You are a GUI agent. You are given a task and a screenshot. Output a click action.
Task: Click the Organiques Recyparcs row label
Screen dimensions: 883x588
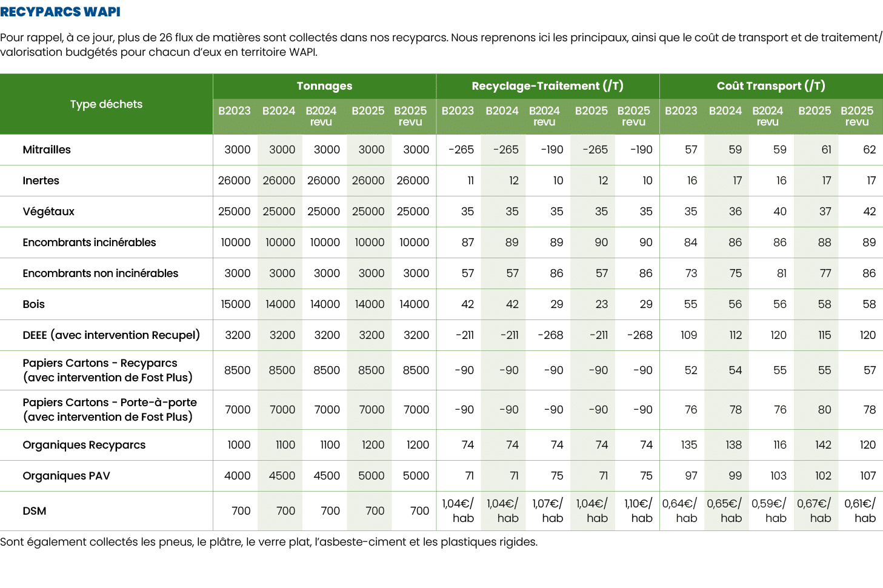(84, 445)
